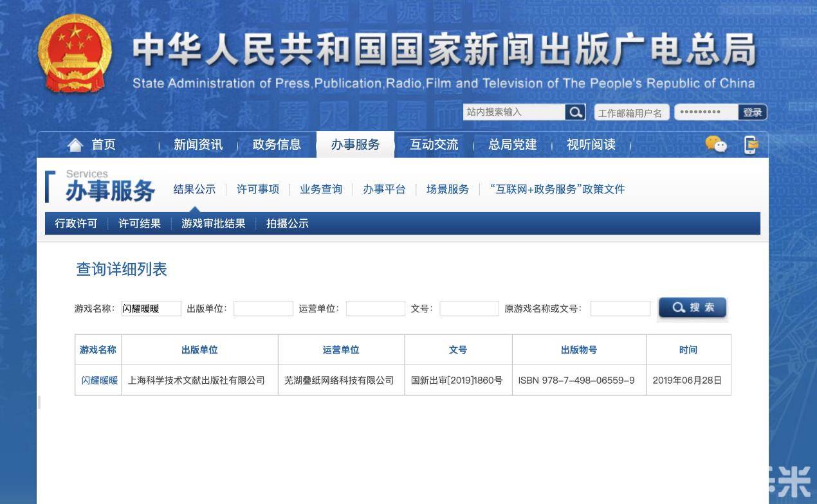This screenshot has width=817, height=504.
Task: Switch to the 行政许可 sub-tab
Action: (76, 224)
